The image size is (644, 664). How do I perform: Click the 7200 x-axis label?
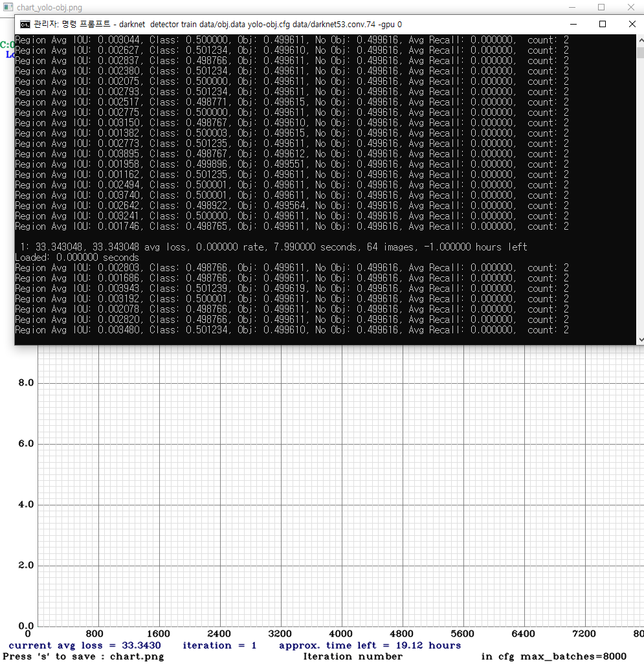point(584,634)
